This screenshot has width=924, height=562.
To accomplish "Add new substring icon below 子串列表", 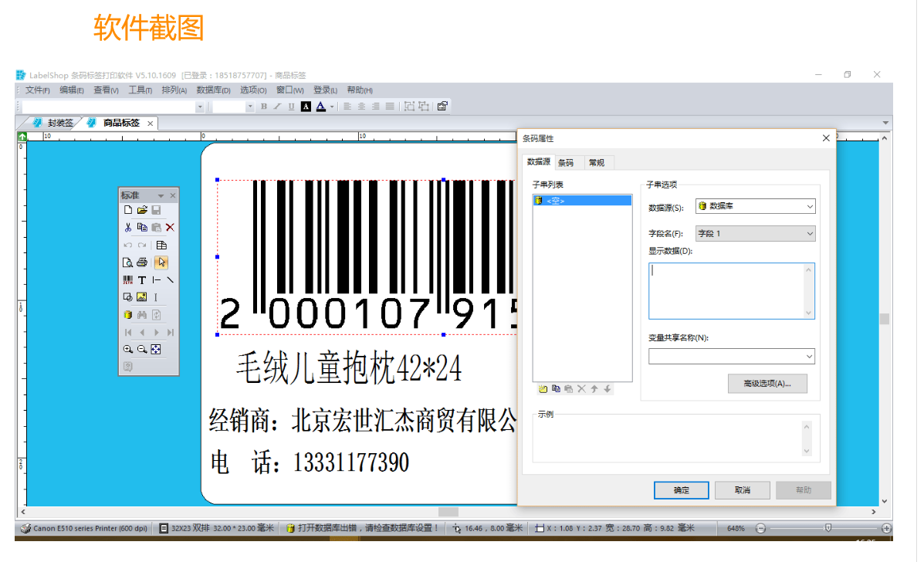I will 543,389.
